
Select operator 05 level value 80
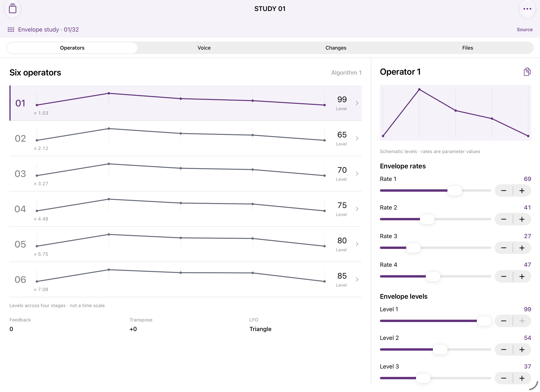342,240
